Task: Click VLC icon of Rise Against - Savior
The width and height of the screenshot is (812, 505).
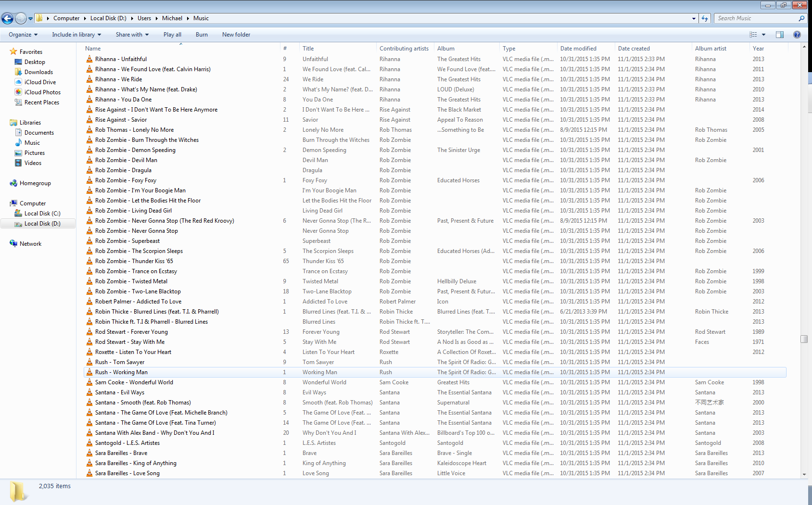Action: tap(89, 120)
